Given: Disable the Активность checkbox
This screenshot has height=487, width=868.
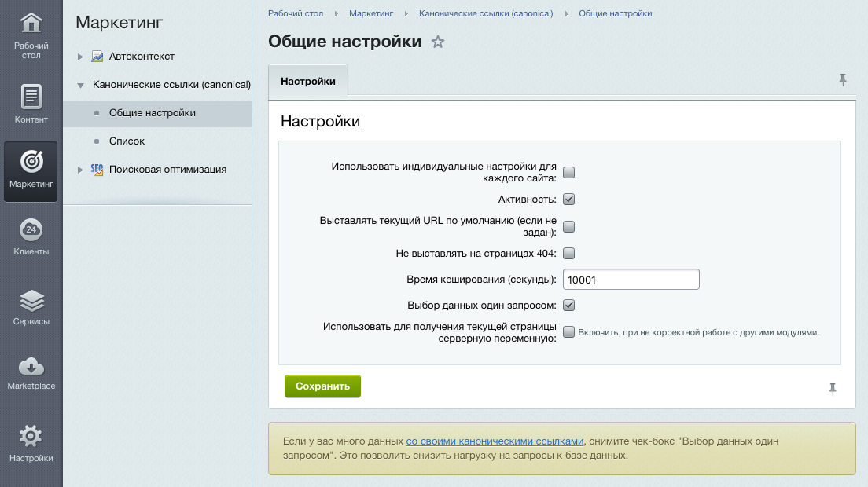Looking at the screenshot, I should tap(568, 199).
